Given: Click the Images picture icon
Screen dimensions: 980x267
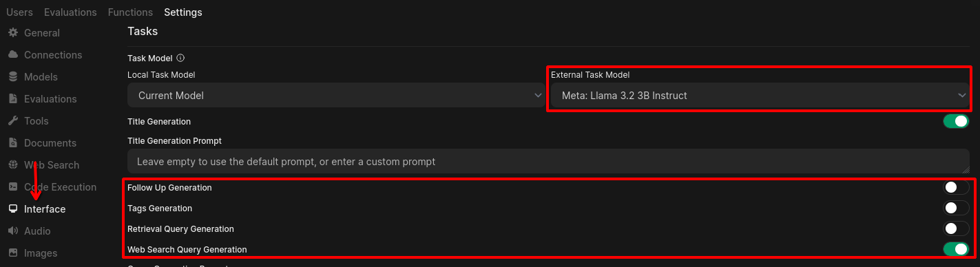Looking at the screenshot, I should click(12, 253).
